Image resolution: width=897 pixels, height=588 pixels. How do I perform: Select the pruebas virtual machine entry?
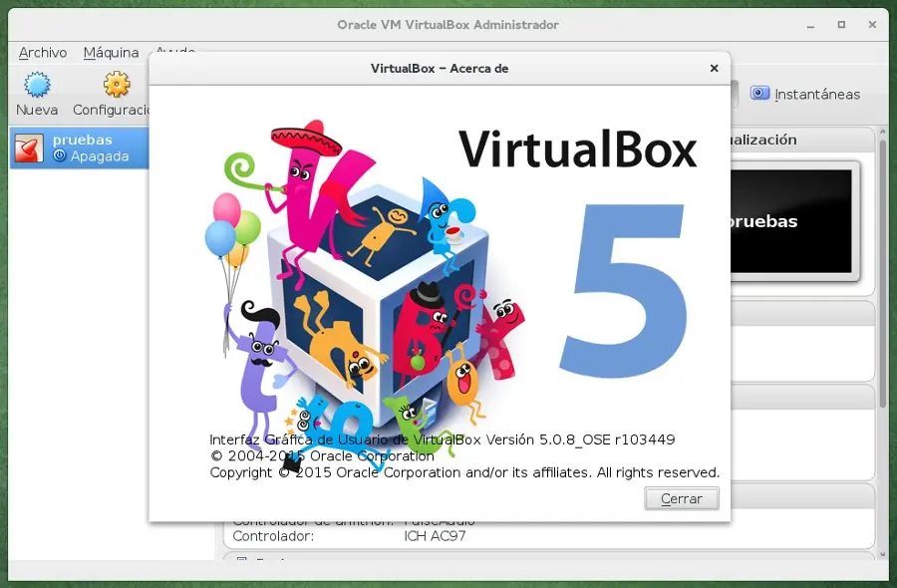pos(80,148)
